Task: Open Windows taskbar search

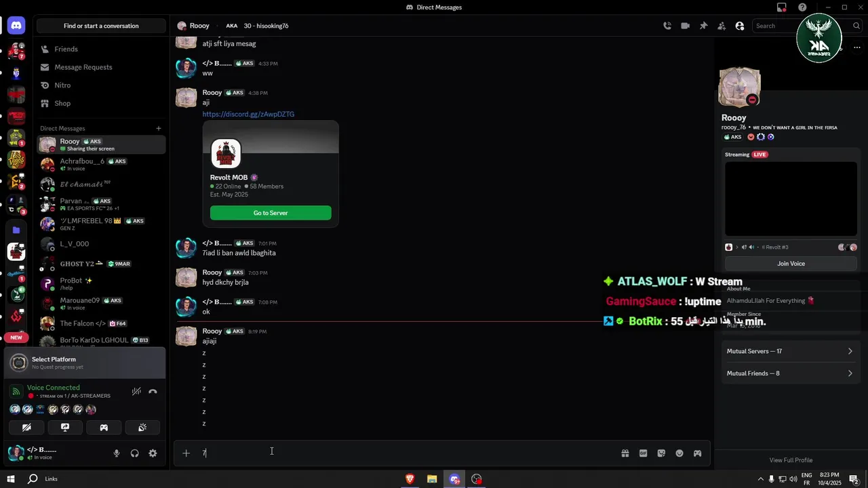Action: pos(33,479)
